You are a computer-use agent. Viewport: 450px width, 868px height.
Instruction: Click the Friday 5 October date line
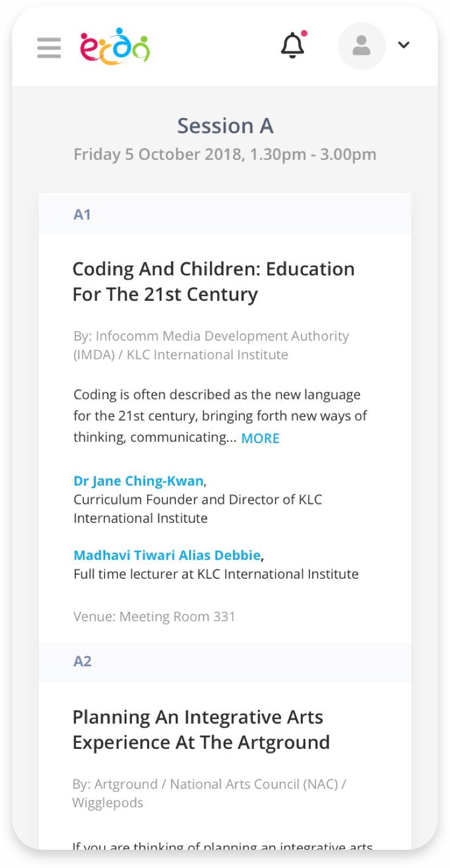coord(225,154)
